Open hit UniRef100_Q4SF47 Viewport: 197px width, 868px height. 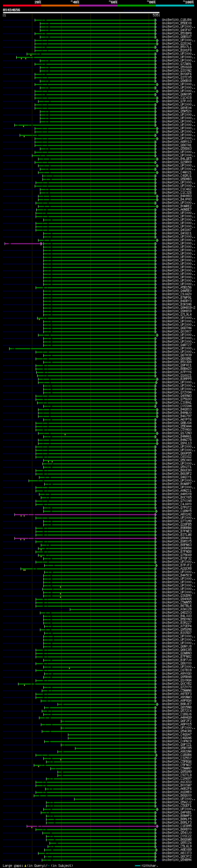(x=177, y=30)
